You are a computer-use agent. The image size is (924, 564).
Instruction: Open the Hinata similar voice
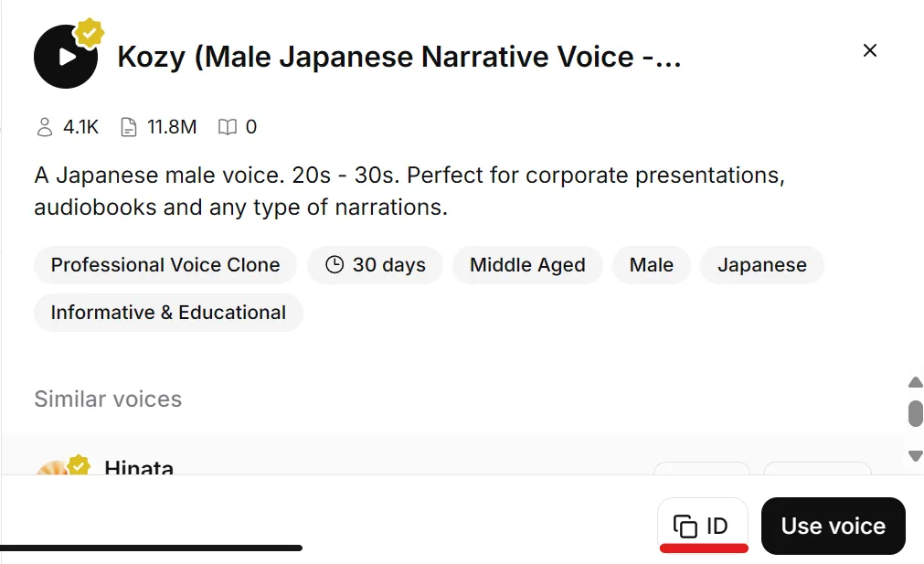(x=139, y=467)
